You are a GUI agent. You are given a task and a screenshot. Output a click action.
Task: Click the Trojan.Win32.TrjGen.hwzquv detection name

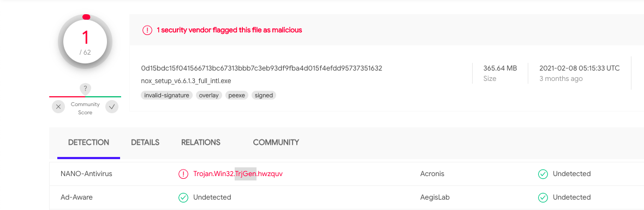[x=238, y=174]
